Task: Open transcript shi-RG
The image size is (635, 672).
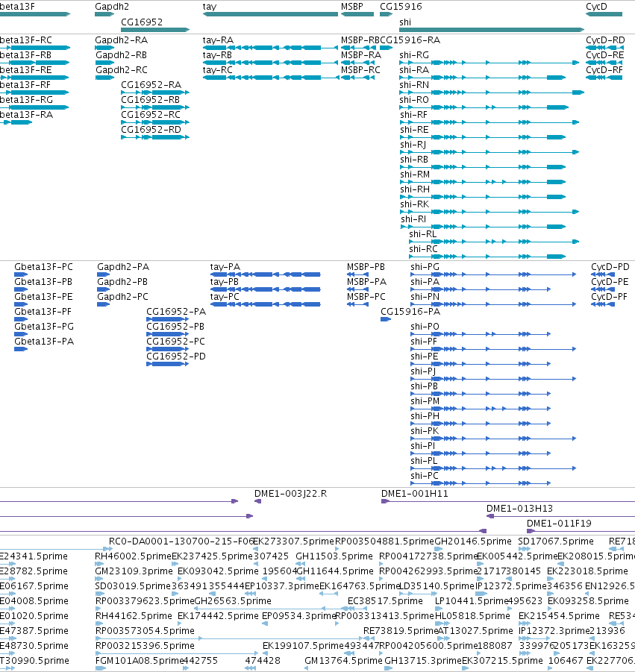Action: [414, 55]
